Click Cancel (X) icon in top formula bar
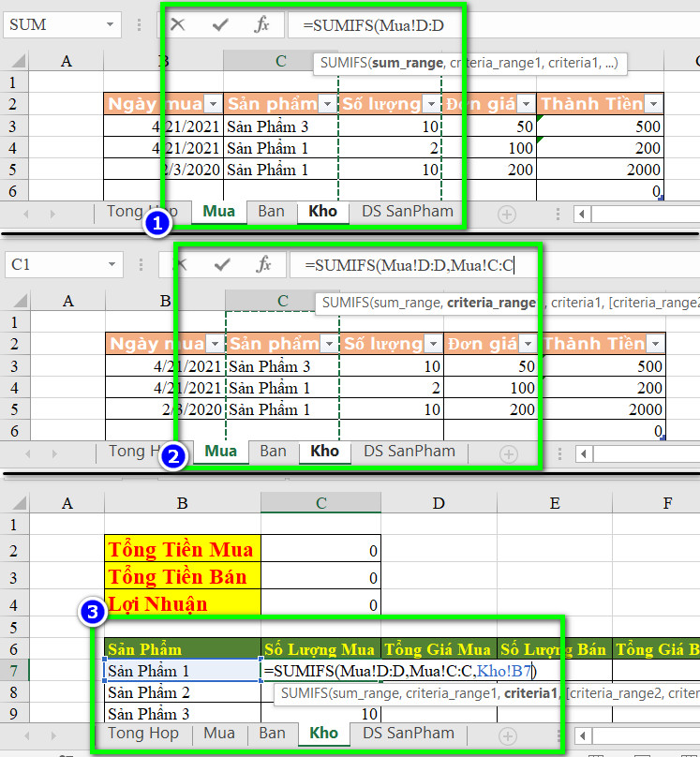The height and width of the screenshot is (757, 700). pyautogui.click(x=178, y=24)
